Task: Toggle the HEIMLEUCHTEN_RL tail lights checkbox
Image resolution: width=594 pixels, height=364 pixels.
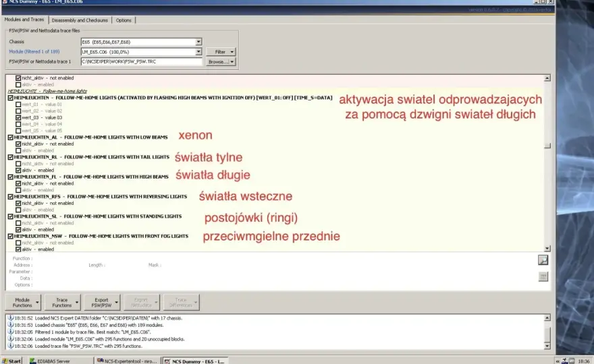Action: [11, 157]
